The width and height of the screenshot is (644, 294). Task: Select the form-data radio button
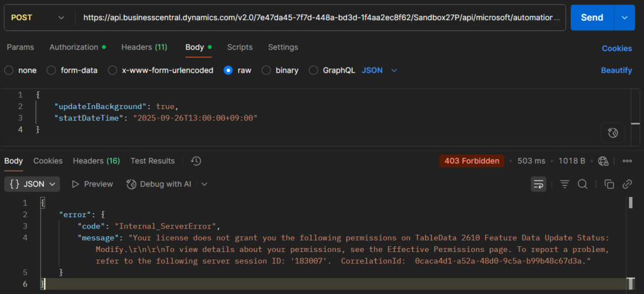(52, 71)
